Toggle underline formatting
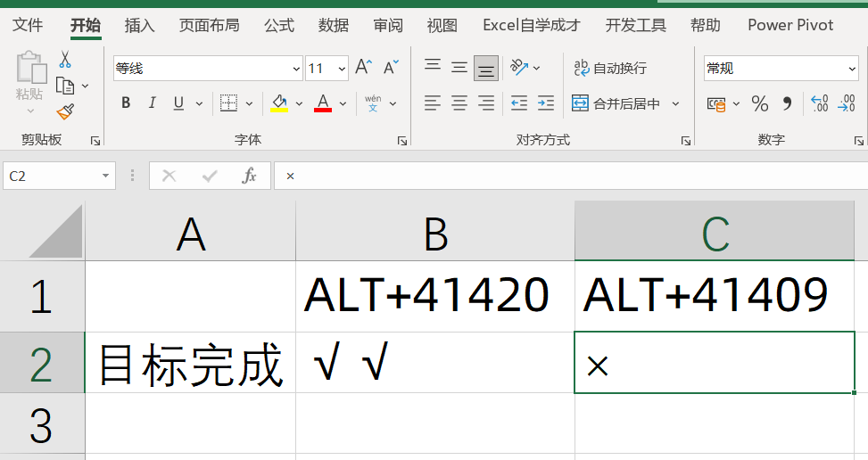The width and height of the screenshot is (868, 460). [178, 103]
